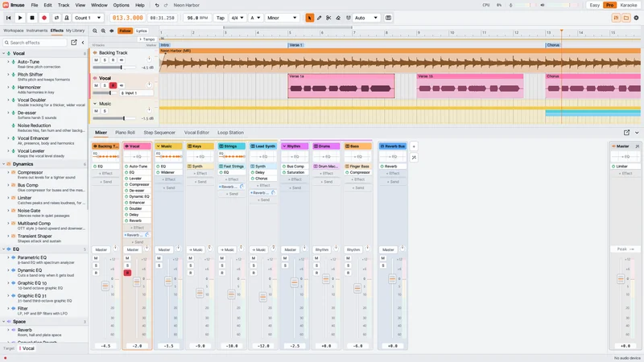This screenshot has height=362, width=644.
Task: Solo the Vocal track in track list
Action: (105, 85)
